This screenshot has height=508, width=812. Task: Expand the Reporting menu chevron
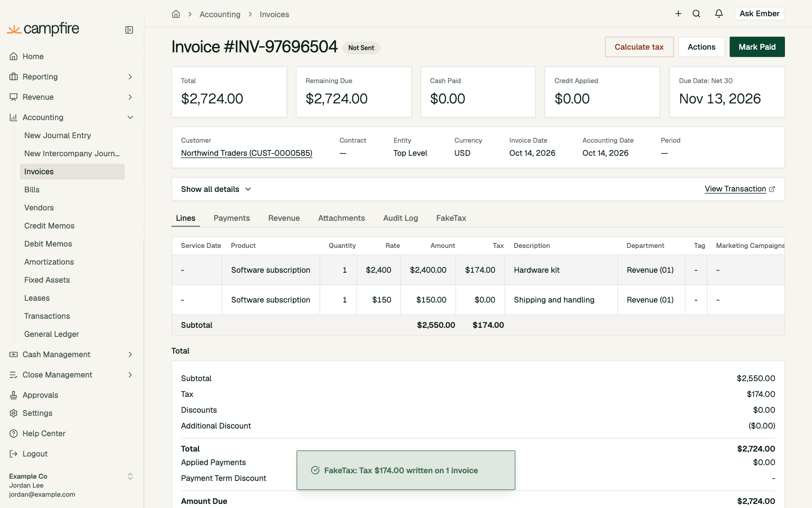(x=130, y=77)
